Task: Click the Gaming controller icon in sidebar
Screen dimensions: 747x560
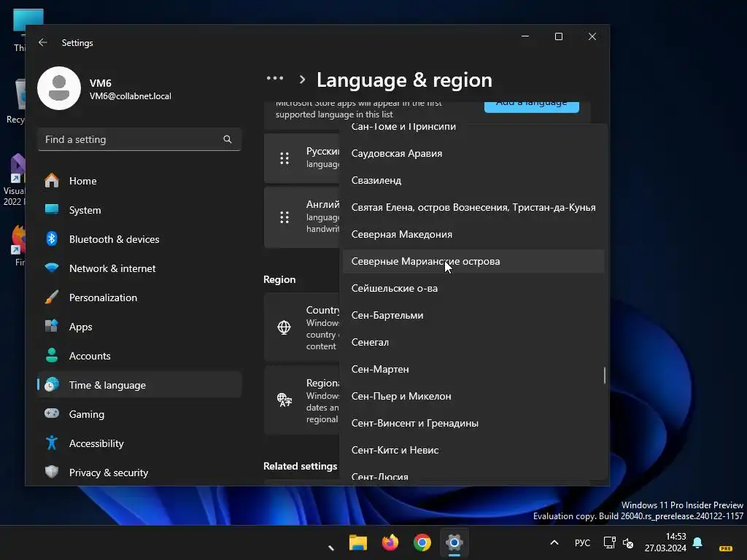Action: click(52, 413)
